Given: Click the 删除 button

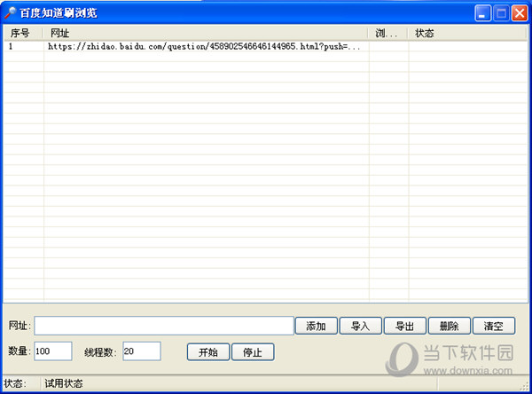Looking at the screenshot, I should tap(450, 326).
